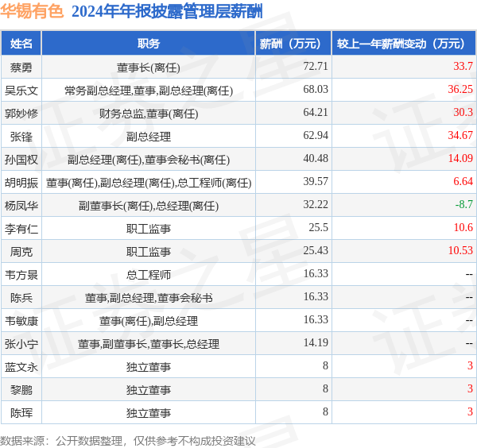
Task: Click the name cell 张锋
Action: 21,137
